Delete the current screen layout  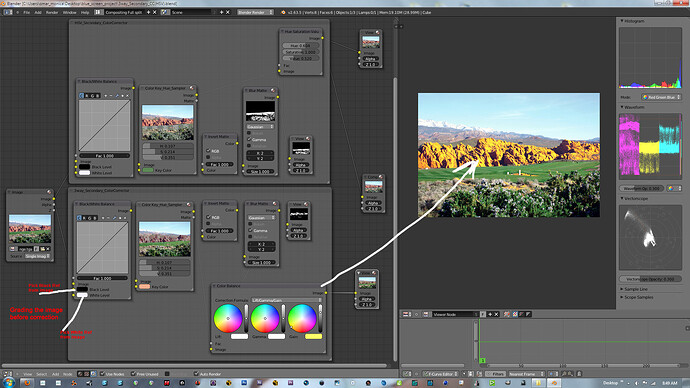[x=154, y=12]
